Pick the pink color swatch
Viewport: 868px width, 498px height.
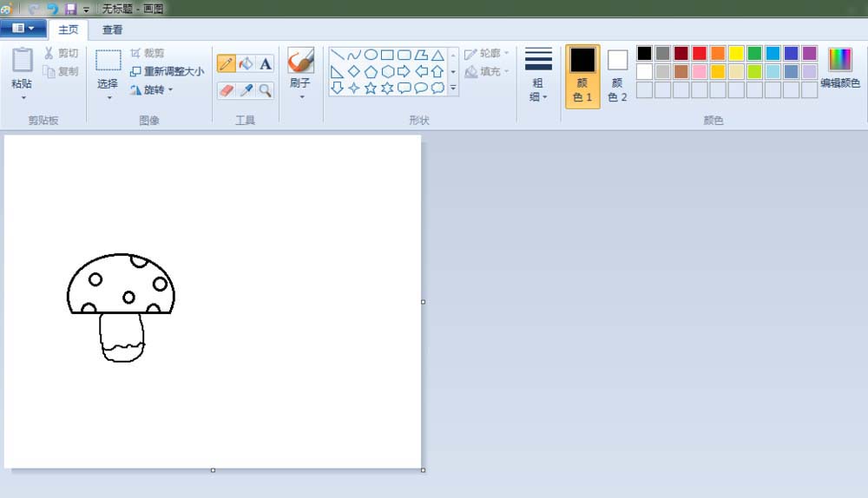click(699, 71)
